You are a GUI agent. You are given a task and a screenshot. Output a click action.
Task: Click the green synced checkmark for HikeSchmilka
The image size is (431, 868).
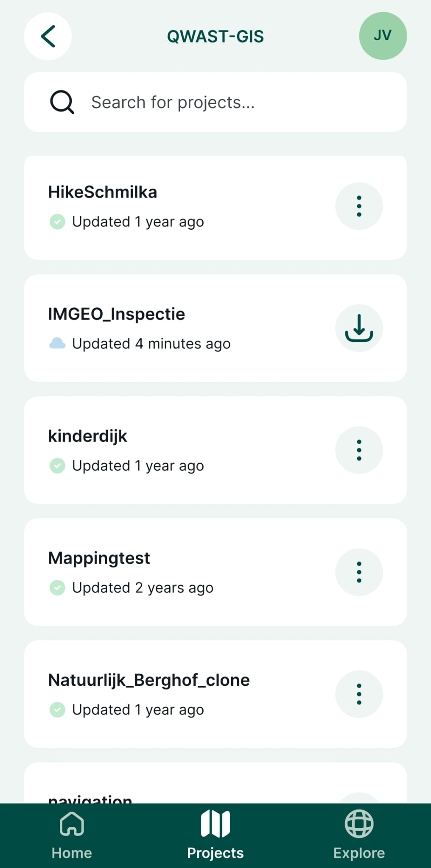[57, 221]
